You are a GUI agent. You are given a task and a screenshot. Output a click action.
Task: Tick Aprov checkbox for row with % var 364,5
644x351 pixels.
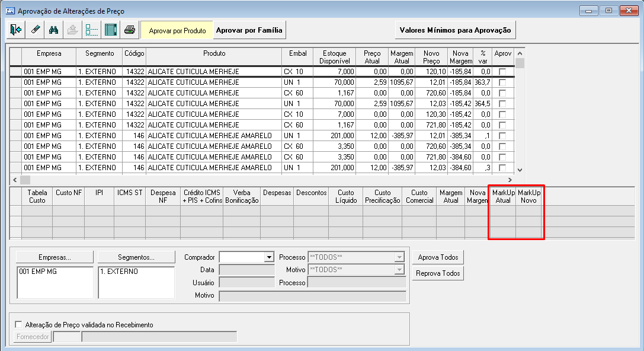[502, 104]
